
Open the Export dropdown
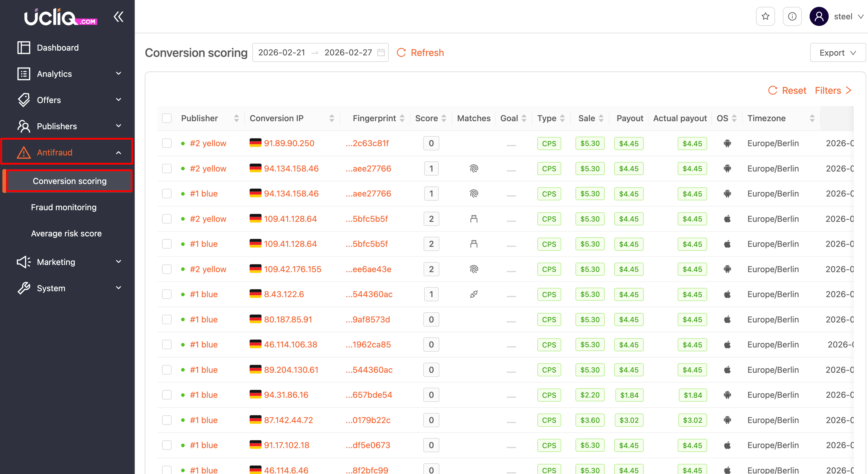point(837,53)
